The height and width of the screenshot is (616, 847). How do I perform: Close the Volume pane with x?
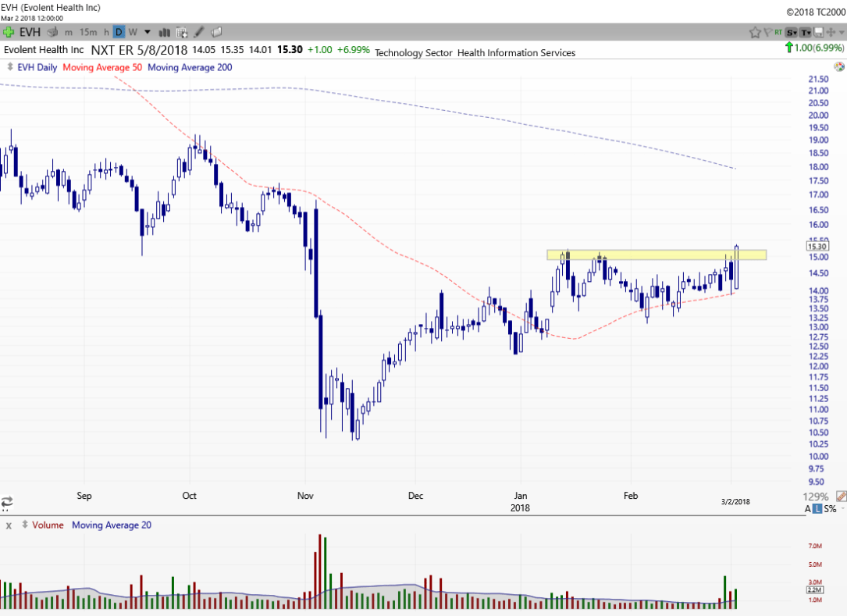tap(9, 525)
